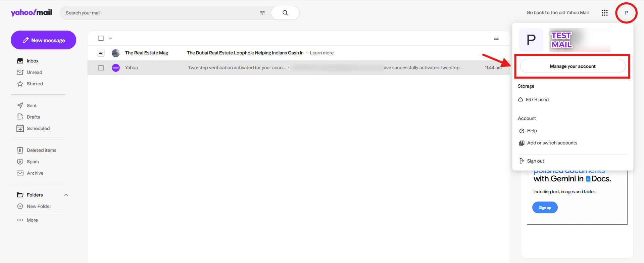
Task: Click Sign out in account menu
Action: click(535, 161)
